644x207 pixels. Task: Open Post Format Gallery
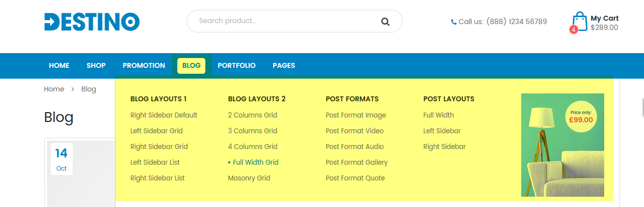coord(356,162)
